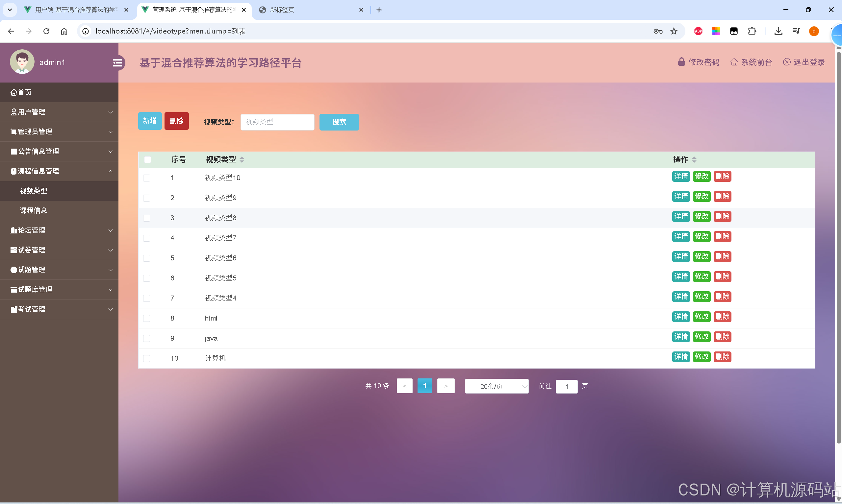The width and height of the screenshot is (842, 504).
Task: Switch to the 用户端 browser tab
Action: [75, 10]
